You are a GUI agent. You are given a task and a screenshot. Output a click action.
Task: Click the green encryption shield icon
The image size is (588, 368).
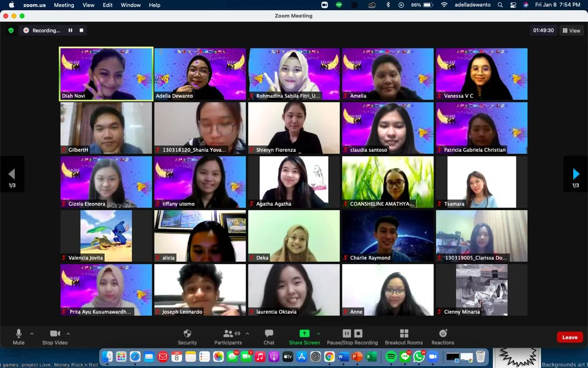click(x=11, y=30)
